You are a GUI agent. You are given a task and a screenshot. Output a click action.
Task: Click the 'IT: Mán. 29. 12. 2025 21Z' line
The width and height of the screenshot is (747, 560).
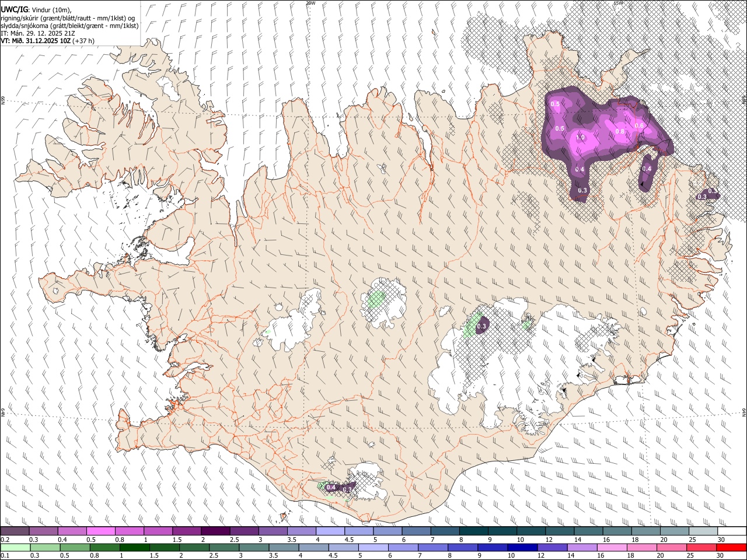tap(38, 33)
